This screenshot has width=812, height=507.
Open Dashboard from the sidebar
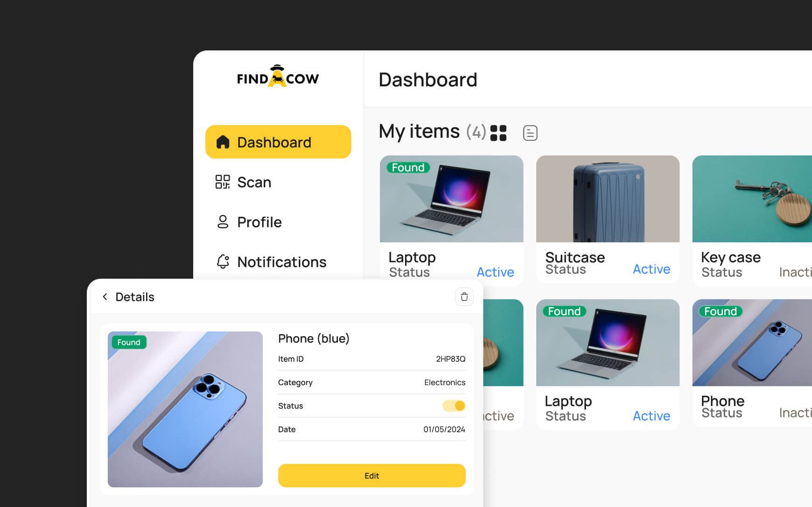pos(278,142)
